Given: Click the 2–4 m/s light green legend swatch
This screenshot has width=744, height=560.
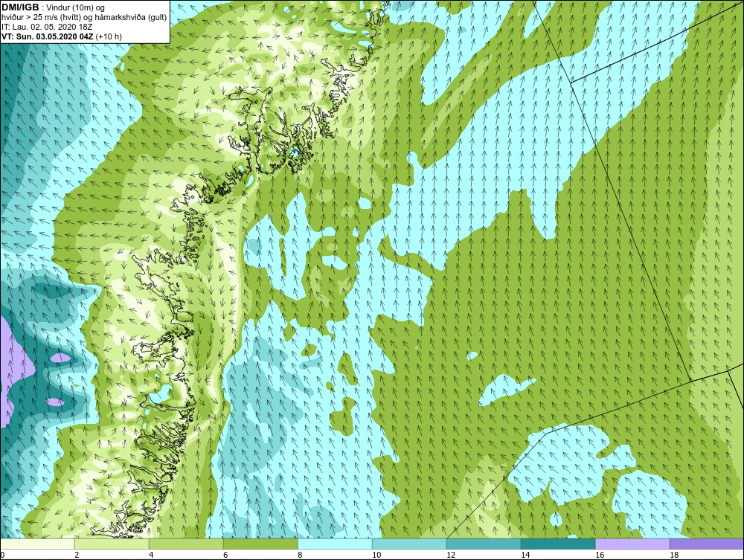Looking at the screenshot, I should coord(112,544).
